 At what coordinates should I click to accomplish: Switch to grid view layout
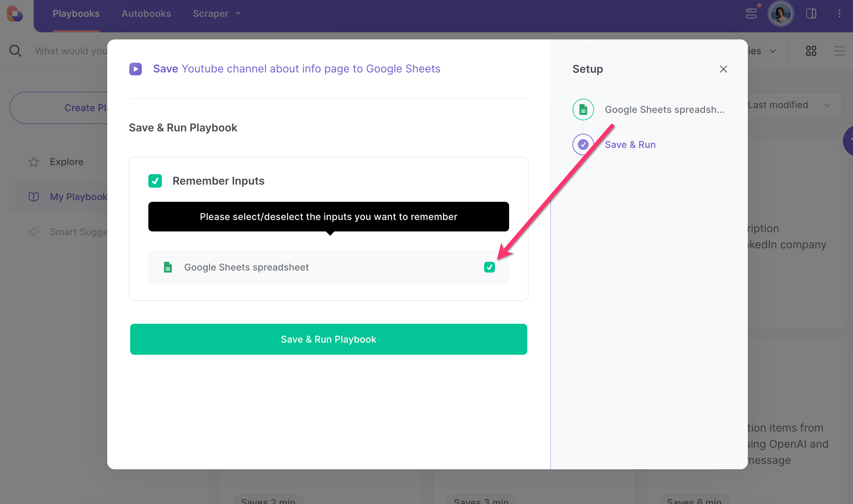point(811,51)
